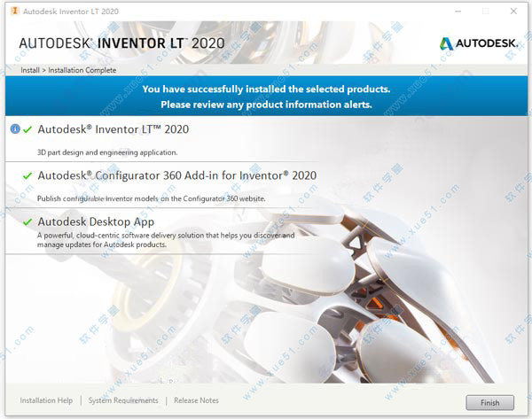The width and height of the screenshot is (532, 419).
Task: Open the Installation Help link
Action: (x=46, y=400)
